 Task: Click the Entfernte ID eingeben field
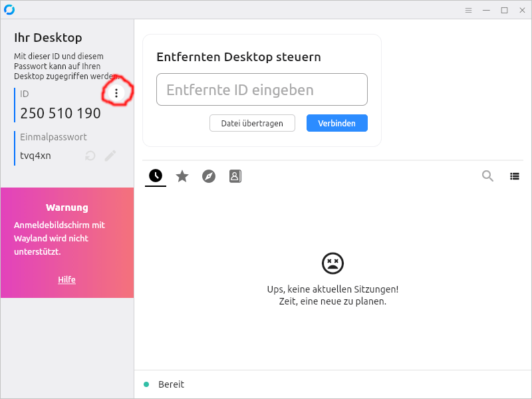[262, 90]
